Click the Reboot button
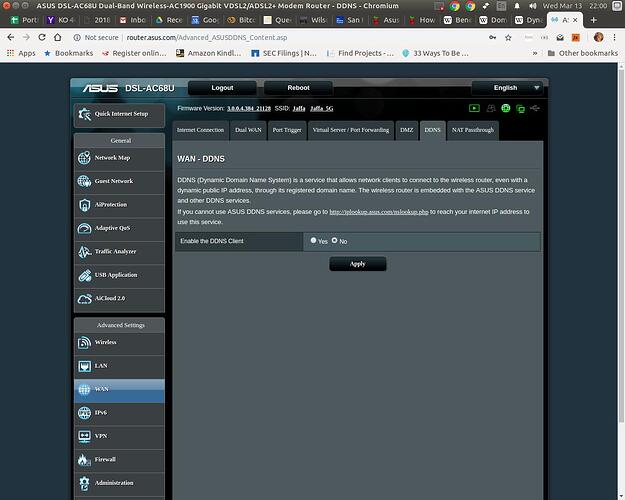 point(298,88)
